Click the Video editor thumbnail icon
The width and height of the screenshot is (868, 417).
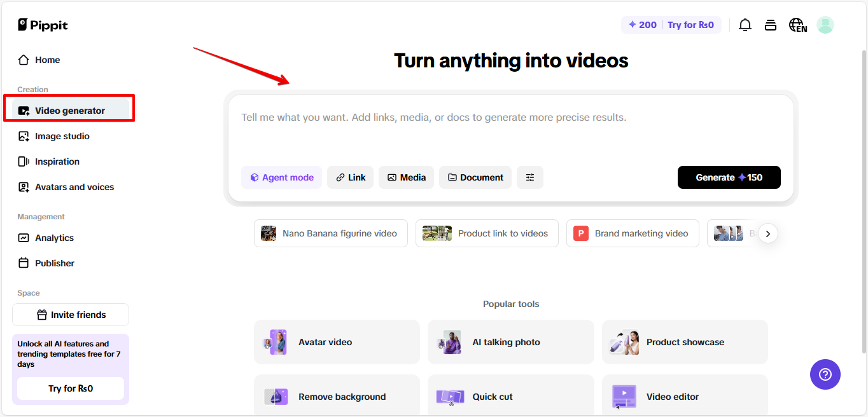pos(624,397)
